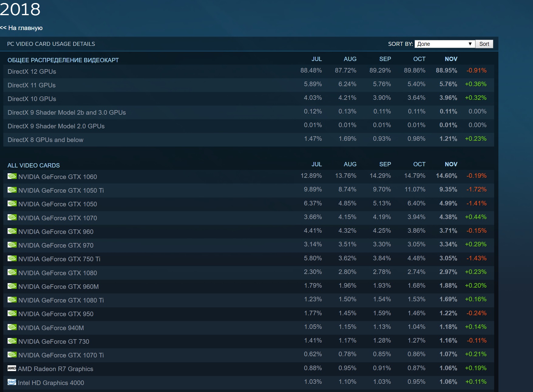Image resolution: width=533 pixels, height=392 pixels.
Task: Click the NVIDIA GeForce GTX 1070 name
Action: point(58,218)
